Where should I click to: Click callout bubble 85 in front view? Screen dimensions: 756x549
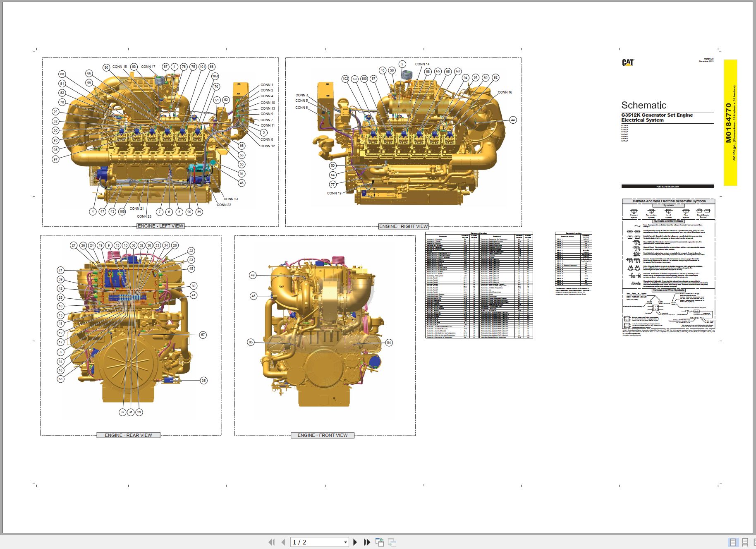pos(251,342)
